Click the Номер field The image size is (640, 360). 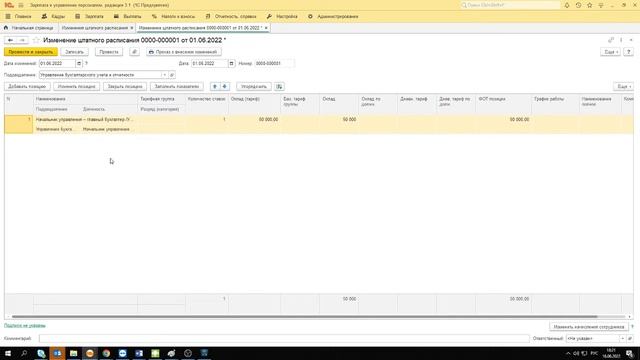[274, 63]
